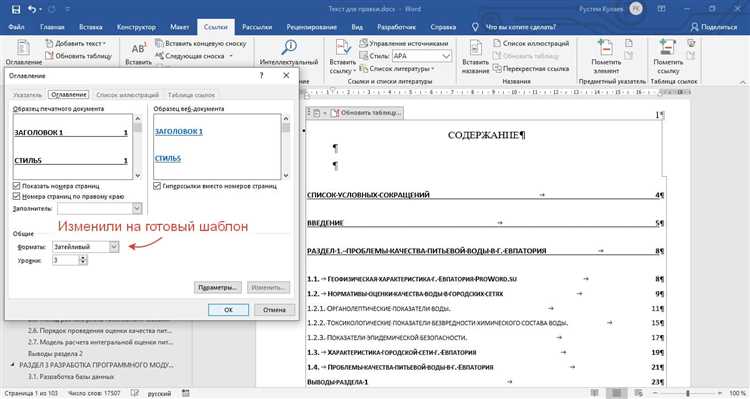The height and width of the screenshot is (399, 750).
Task: Click the Save icon in title bar
Action: tap(15, 9)
